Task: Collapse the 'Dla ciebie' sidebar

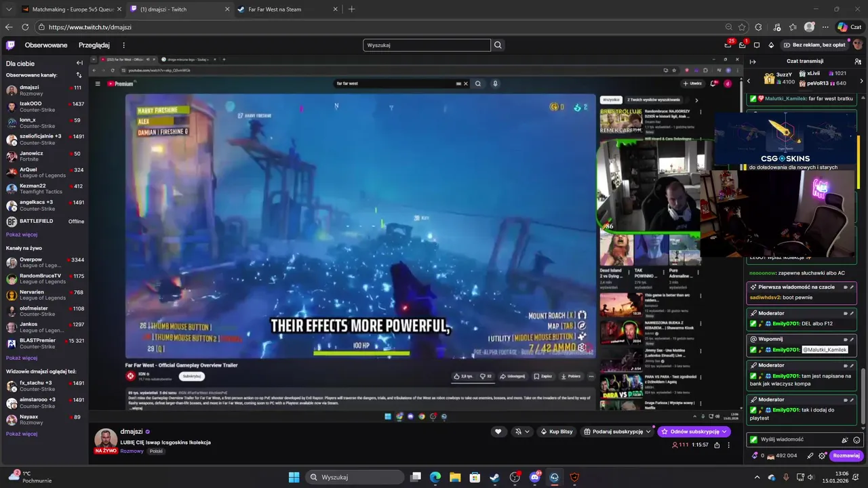Action: (x=79, y=63)
